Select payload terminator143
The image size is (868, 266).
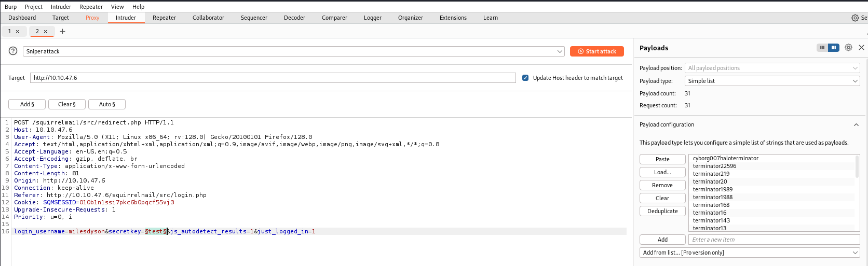[x=711, y=220]
